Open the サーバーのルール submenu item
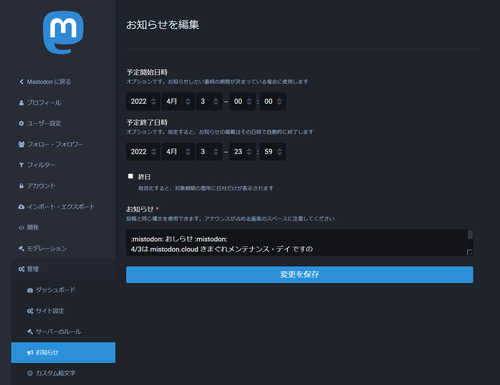This screenshot has width=500, height=385. [x=63, y=332]
